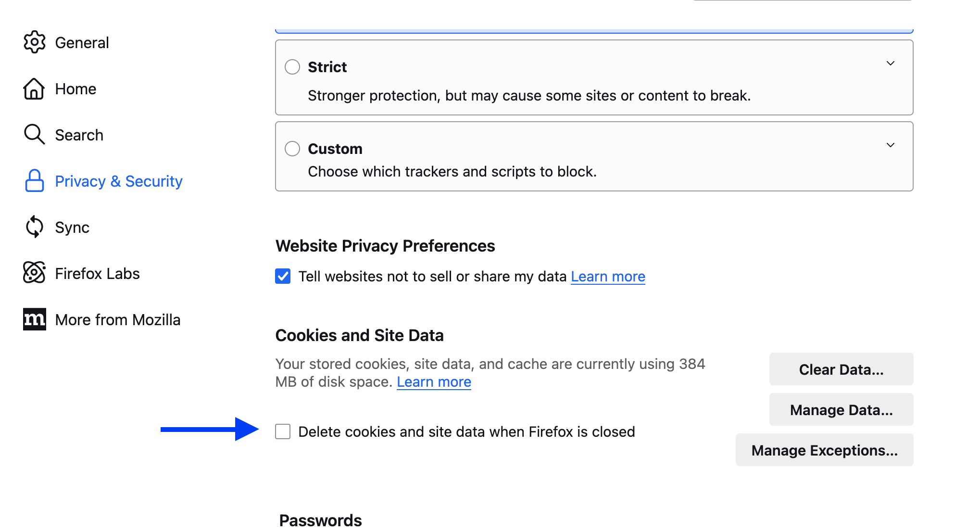The image size is (980, 532).
Task: Select the Custom protection radio button
Action: pyautogui.click(x=292, y=149)
